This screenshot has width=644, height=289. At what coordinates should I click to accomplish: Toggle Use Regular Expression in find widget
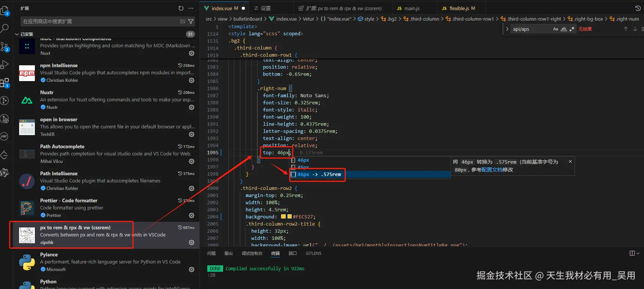(572, 29)
